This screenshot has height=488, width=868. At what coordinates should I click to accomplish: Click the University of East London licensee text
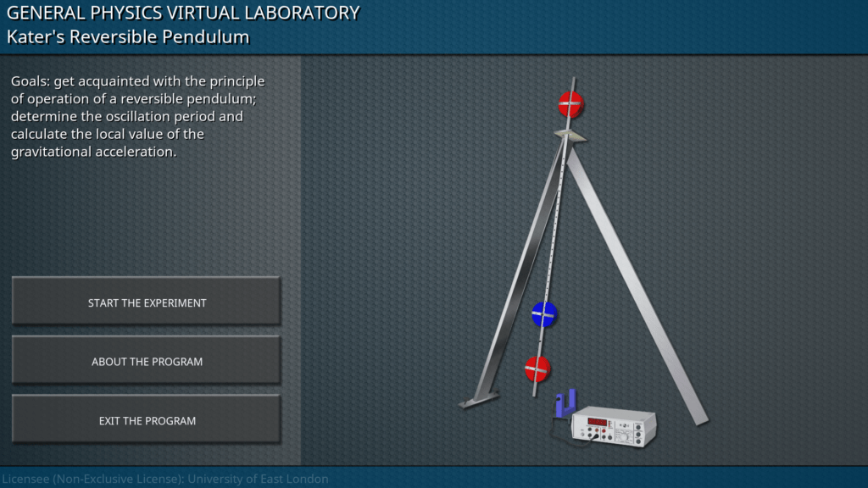coord(165,479)
